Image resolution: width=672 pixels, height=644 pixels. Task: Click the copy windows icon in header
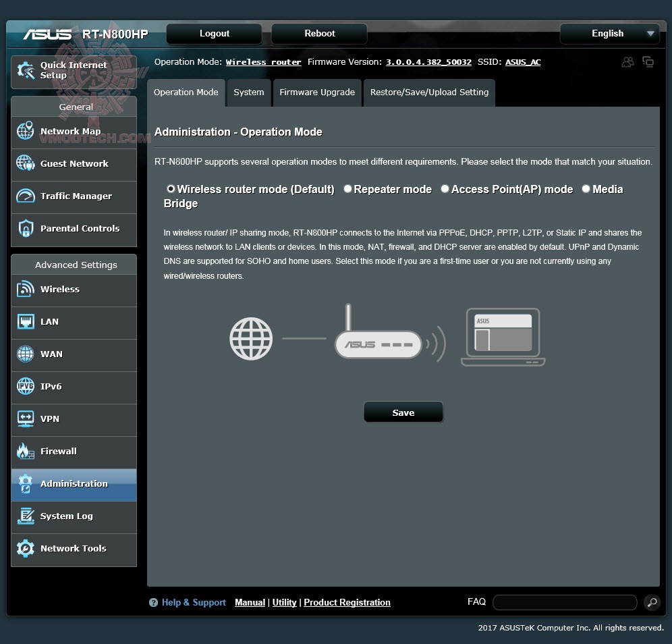(x=648, y=61)
